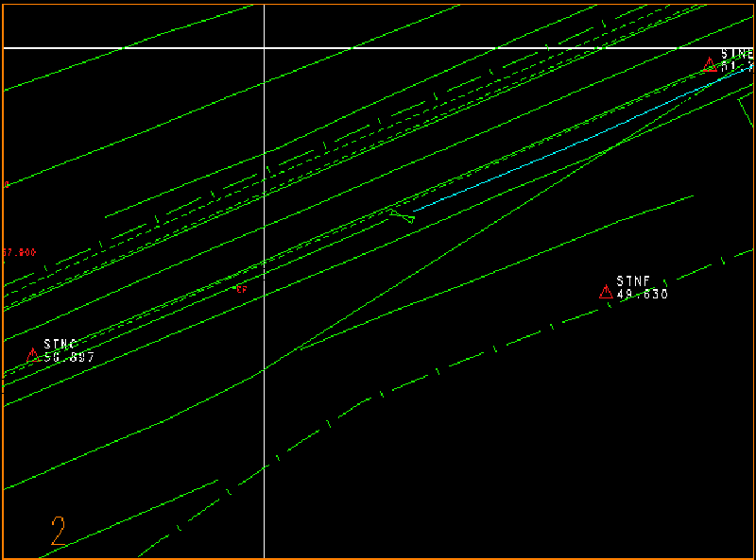Click the red STNC station triangle marker

(x=35, y=355)
